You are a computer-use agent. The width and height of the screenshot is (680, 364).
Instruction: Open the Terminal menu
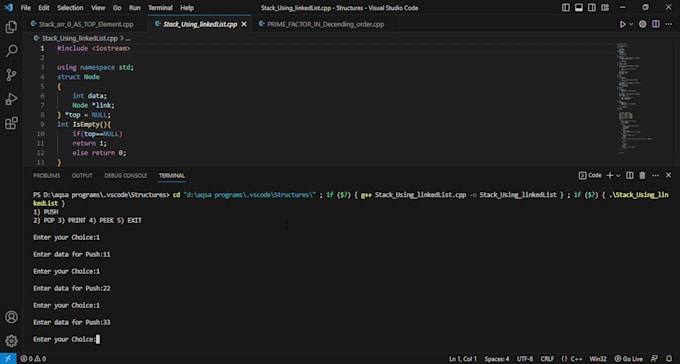tap(160, 7)
